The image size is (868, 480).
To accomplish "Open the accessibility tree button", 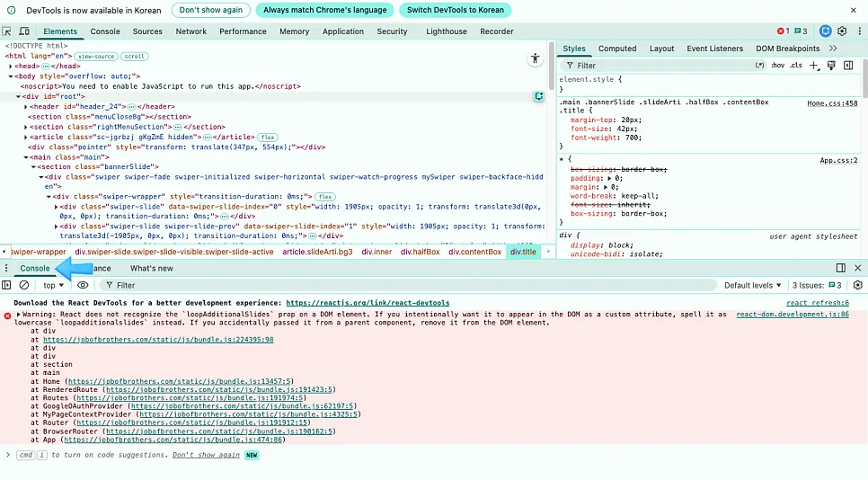I will [535, 58].
